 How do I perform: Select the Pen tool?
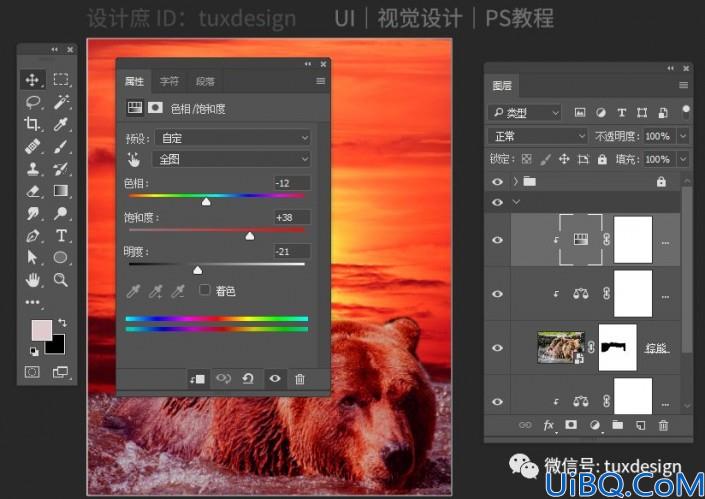coord(32,235)
